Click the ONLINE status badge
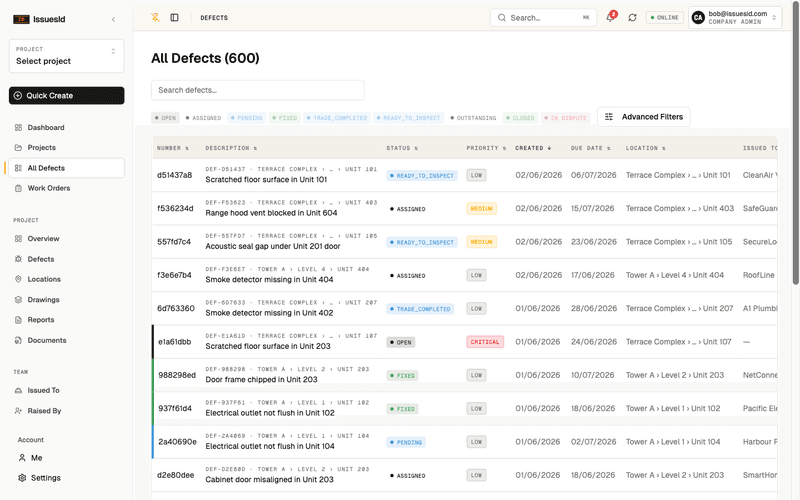 pos(664,17)
